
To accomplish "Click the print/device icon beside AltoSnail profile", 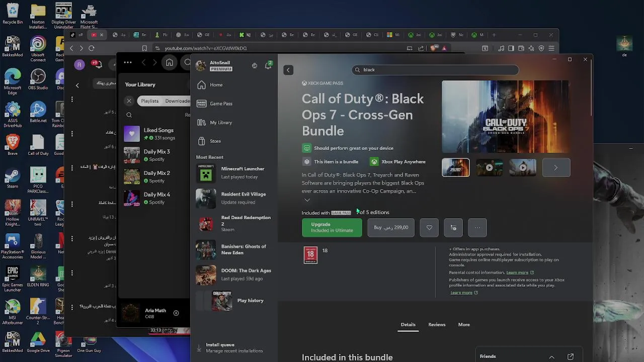I will click(255, 65).
